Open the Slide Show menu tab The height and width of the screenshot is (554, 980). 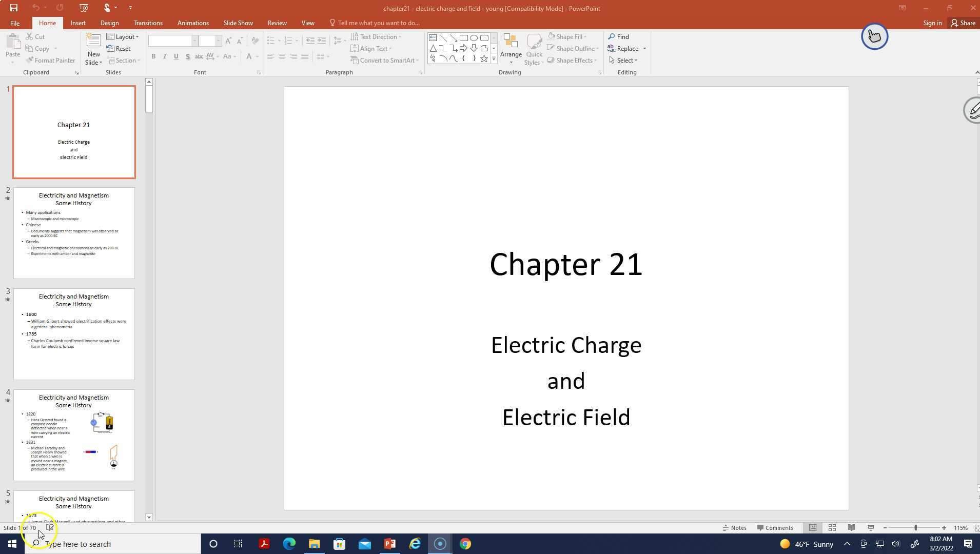click(x=238, y=23)
